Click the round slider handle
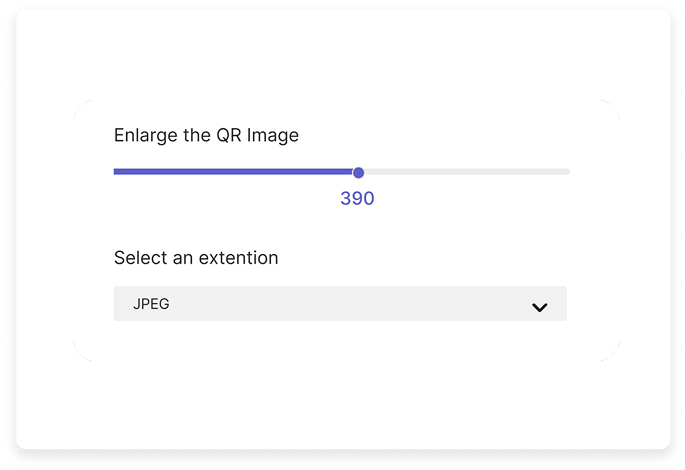 pos(358,172)
